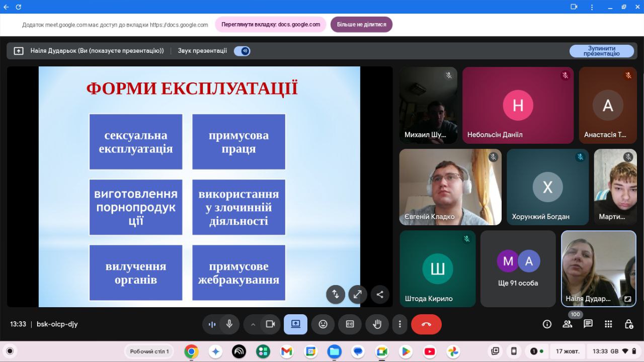Turn on closed captions
644x362 pixels.
click(x=350, y=324)
